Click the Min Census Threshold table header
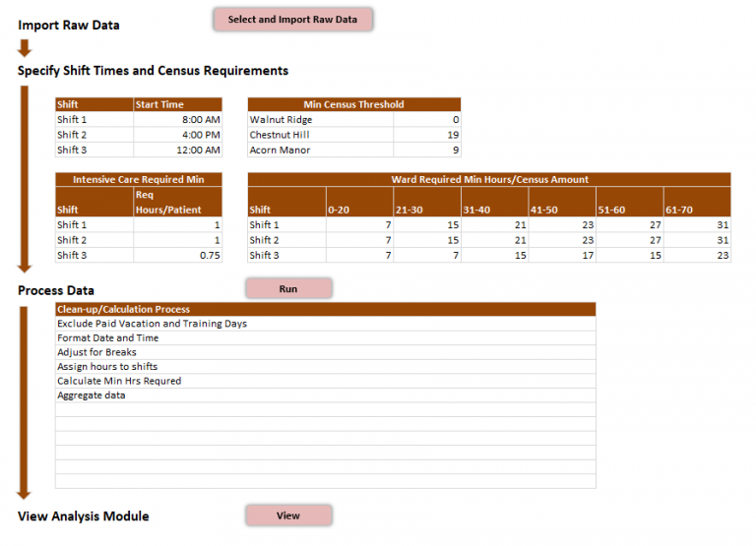The width and height of the screenshot is (756, 546). click(353, 104)
